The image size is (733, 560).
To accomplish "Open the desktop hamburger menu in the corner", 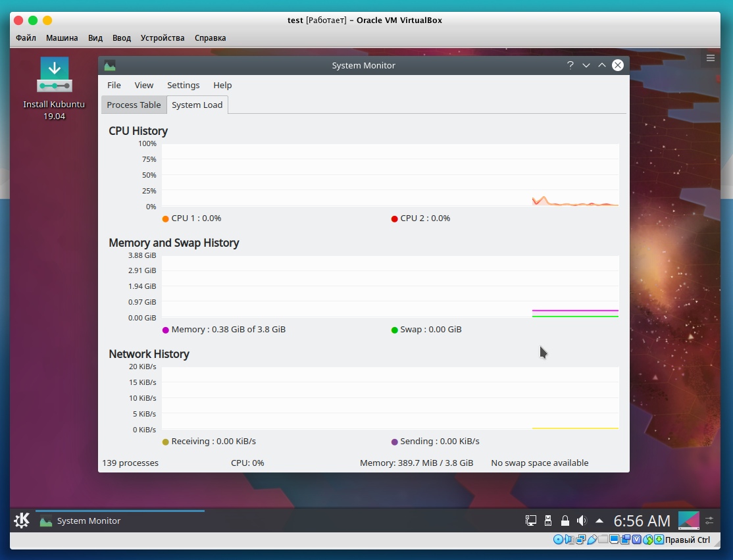I will (x=711, y=58).
